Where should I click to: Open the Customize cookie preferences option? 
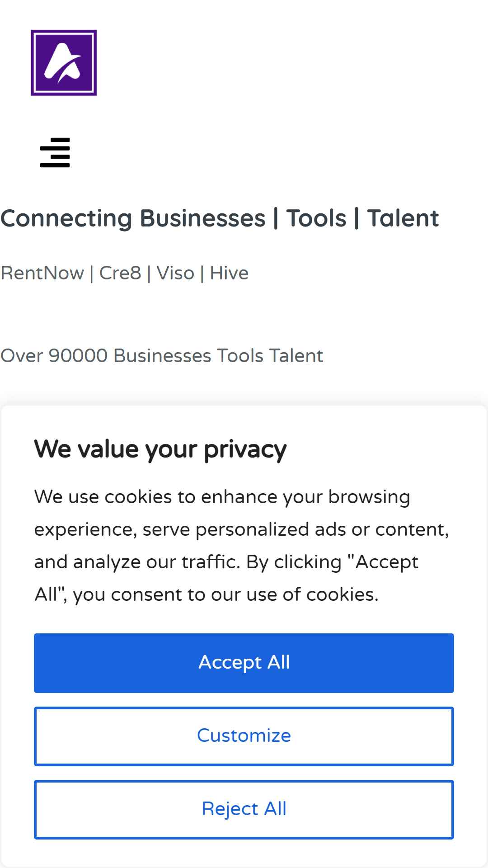[x=244, y=736]
